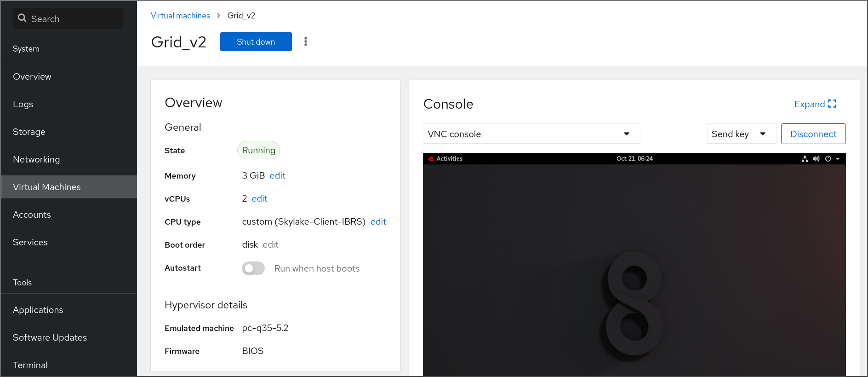
Task: Click the network icon in VM top bar
Action: click(805, 159)
